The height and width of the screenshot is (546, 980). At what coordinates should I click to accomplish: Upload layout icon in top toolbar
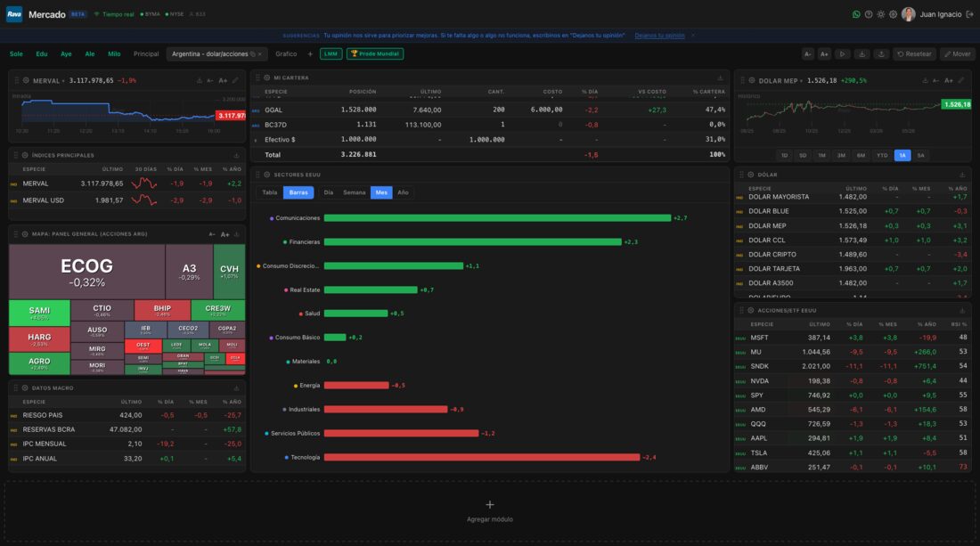tap(881, 54)
